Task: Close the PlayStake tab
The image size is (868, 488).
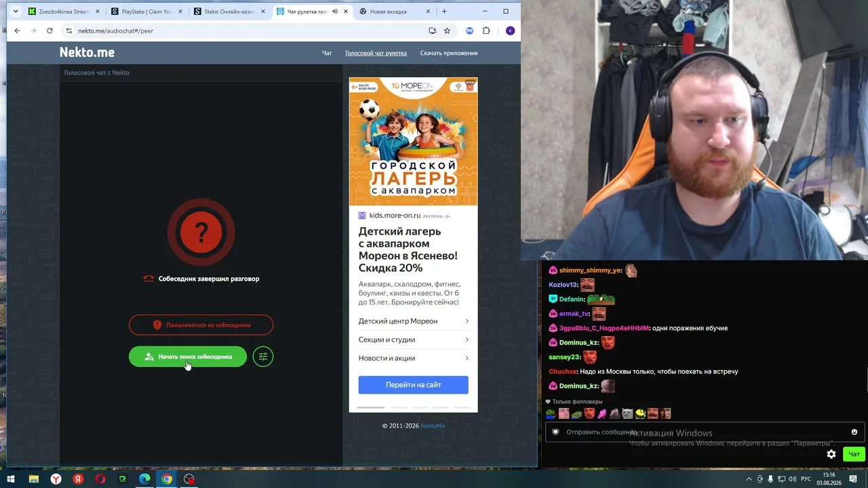Action: pyautogui.click(x=181, y=12)
